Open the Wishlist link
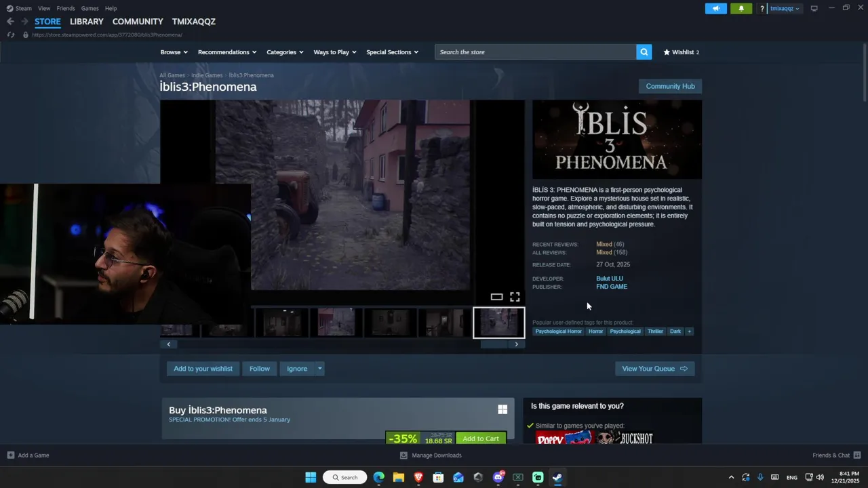The width and height of the screenshot is (868, 488). coord(681,52)
